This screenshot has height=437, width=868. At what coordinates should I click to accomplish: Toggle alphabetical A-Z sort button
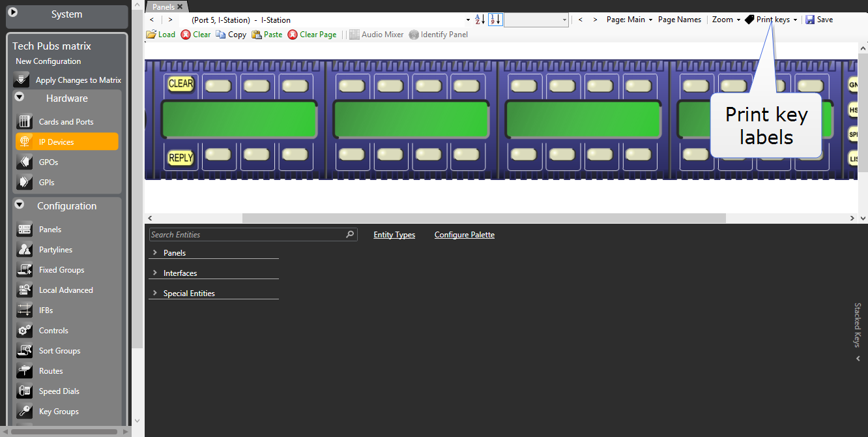click(x=480, y=20)
